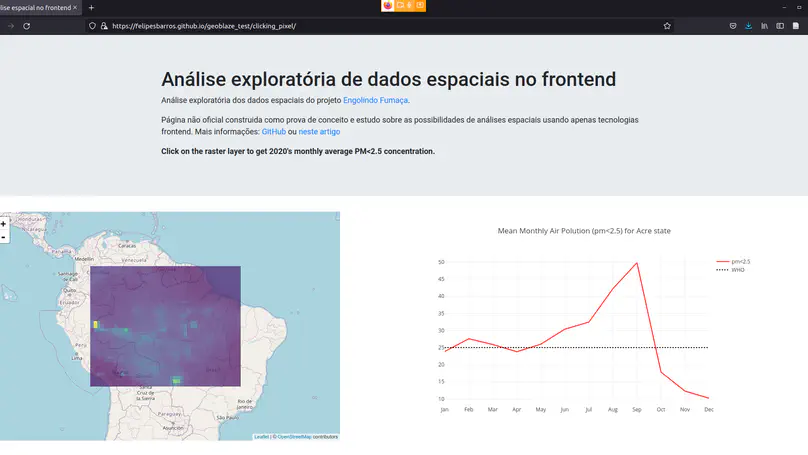Click the green pixel near raster bottom
The width and height of the screenshot is (808, 455).
point(177,380)
